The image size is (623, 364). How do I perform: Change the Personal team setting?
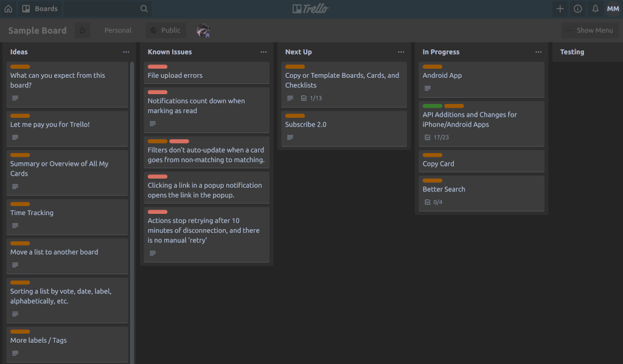coord(117,30)
